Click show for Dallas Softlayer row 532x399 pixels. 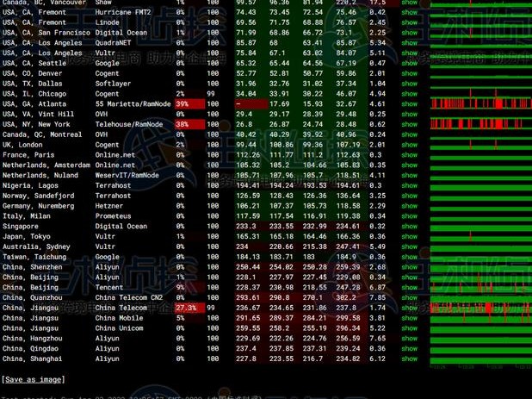410,84
